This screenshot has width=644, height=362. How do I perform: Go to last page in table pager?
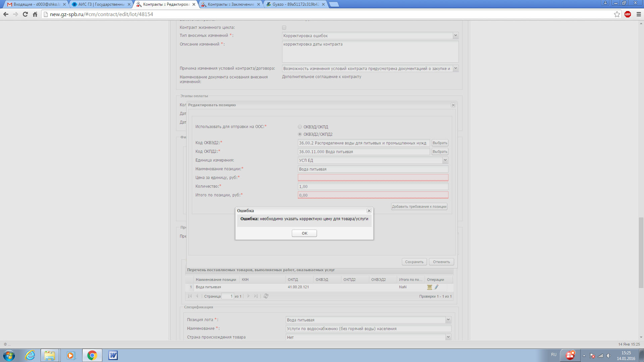coord(256,296)
